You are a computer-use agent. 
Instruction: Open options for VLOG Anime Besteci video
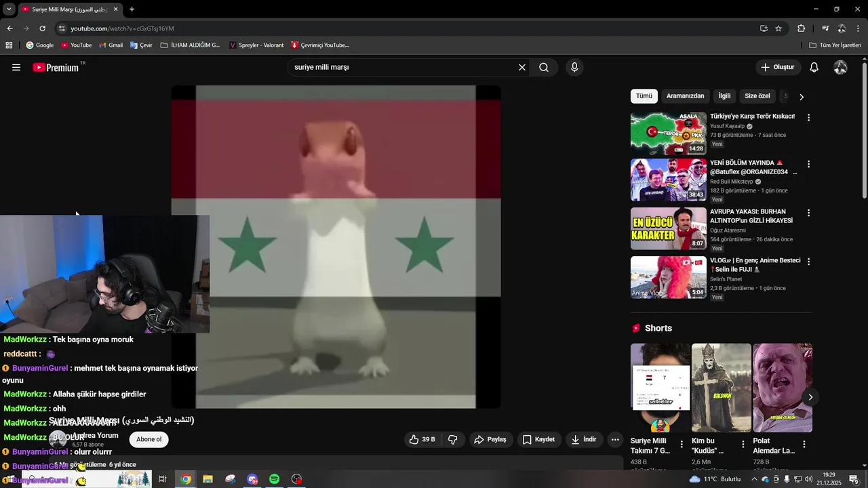pyautogui.click(x=808, y=262)
